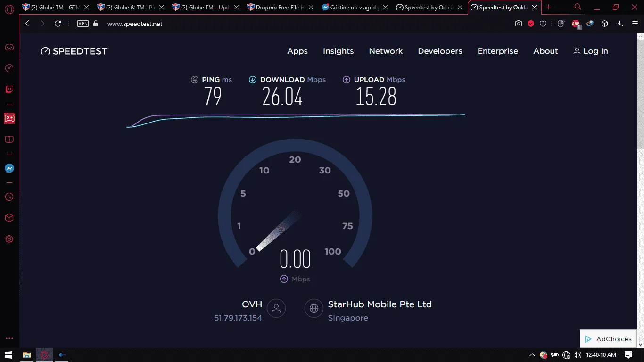Close the active Speedtest by Ookla tab
Viewport: 644px width, 362px height.
click(534, 8)
